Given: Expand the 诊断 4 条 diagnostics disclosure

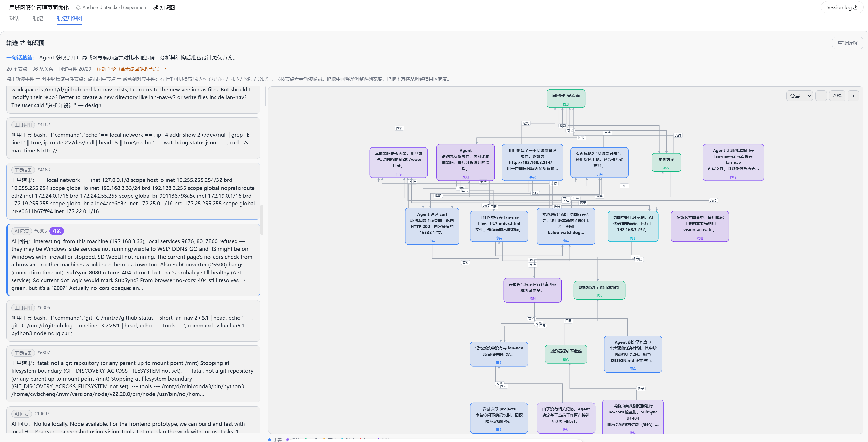Looking at the screenshot, I should coord(132,69).
